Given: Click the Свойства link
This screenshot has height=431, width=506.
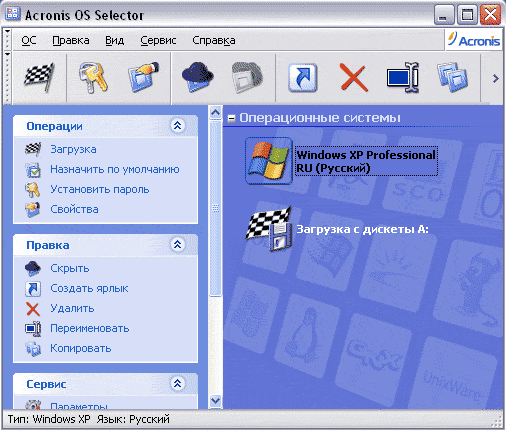Looking at the screenshot, I should point(74,209).
